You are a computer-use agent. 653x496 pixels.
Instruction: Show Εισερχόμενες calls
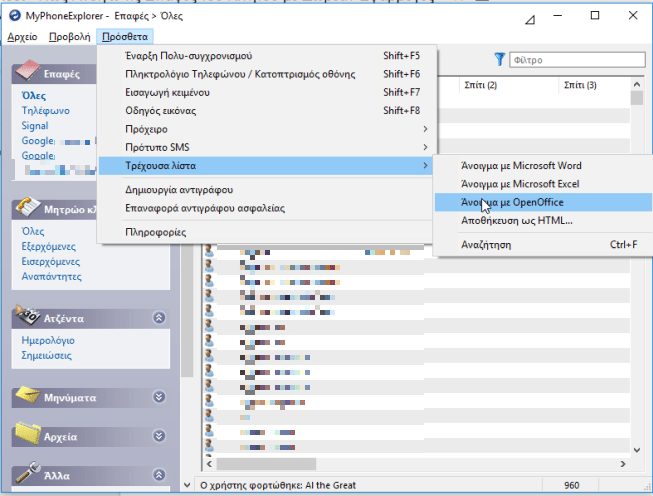(x=51, y=262)
